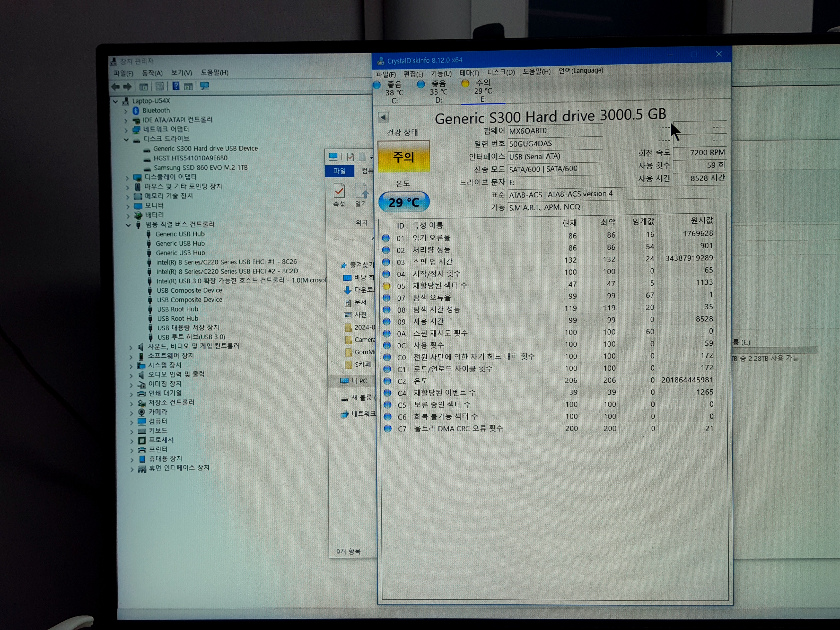Open CrystalDiskInfo 디스크(D) menu
The height and width of the screenshot is (630, 840).
501,72
